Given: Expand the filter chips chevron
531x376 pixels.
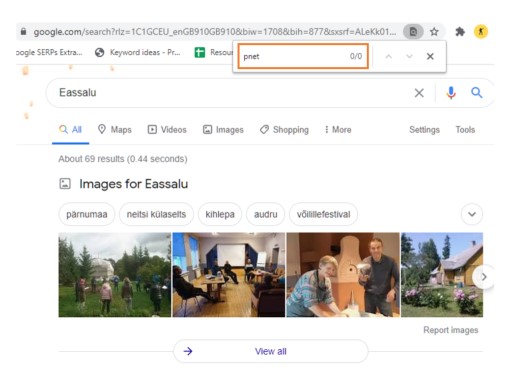Looking at the screenshot, I should coord(472,214).
